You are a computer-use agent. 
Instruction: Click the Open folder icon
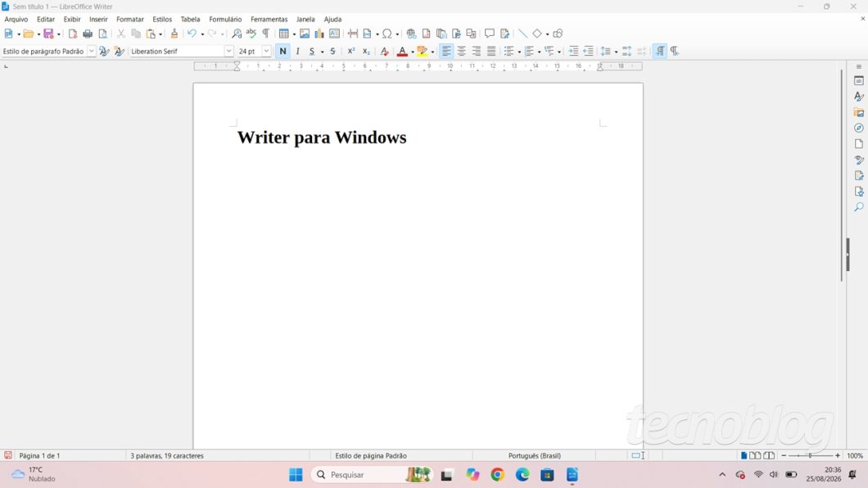point(28,34)
